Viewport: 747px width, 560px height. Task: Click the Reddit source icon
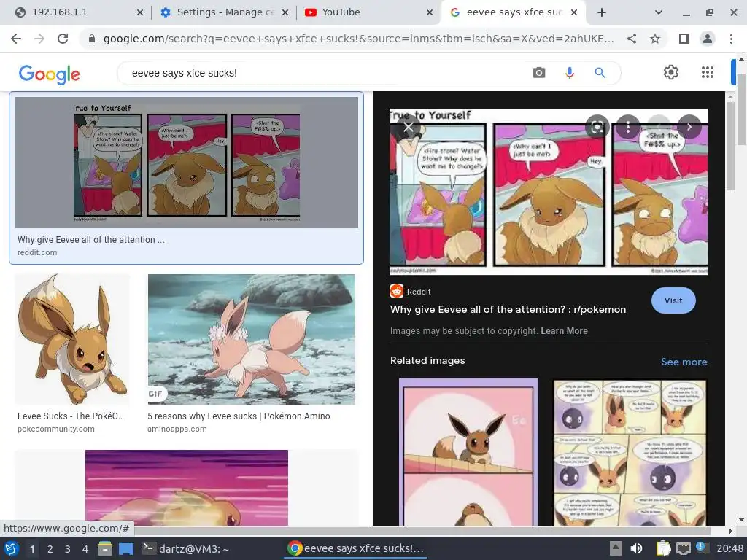point(396,291)
